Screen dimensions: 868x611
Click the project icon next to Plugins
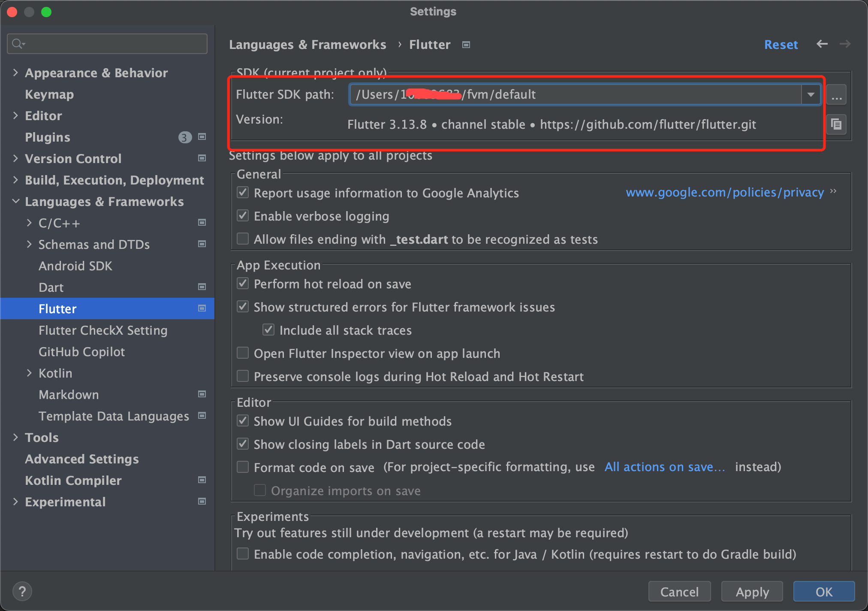[202, 137]
